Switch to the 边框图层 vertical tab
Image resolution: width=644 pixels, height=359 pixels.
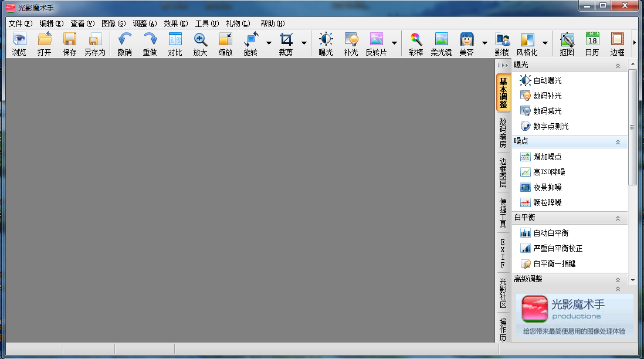coord(503,172)
